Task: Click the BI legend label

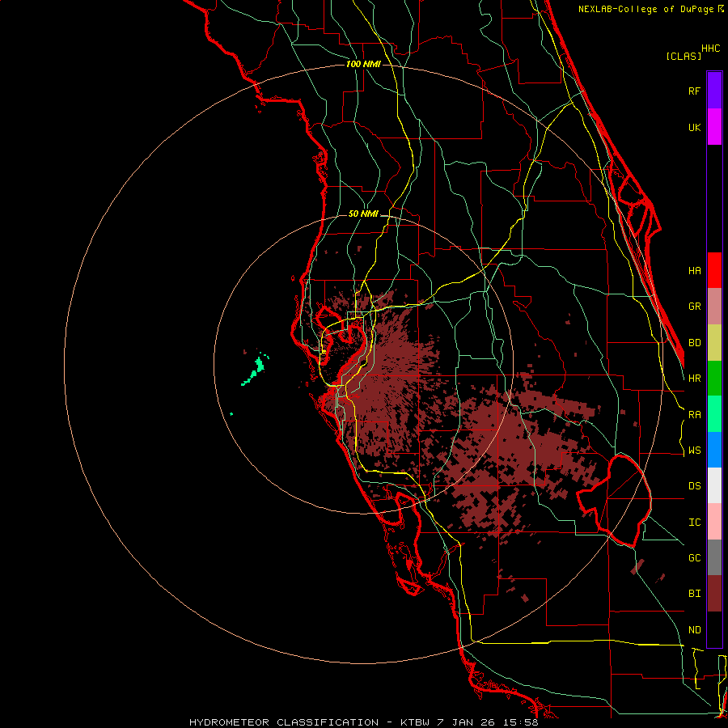Action: [x=694, y=594]
